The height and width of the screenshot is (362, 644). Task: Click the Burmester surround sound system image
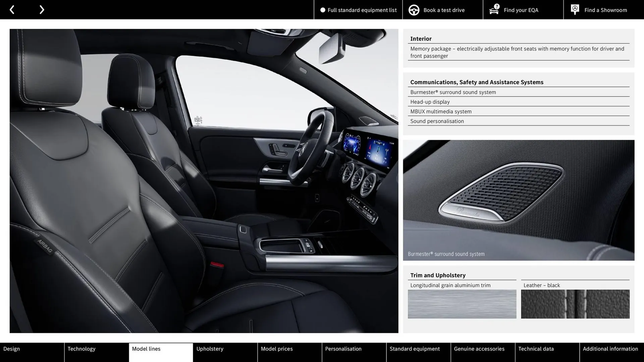pos(518,199)
